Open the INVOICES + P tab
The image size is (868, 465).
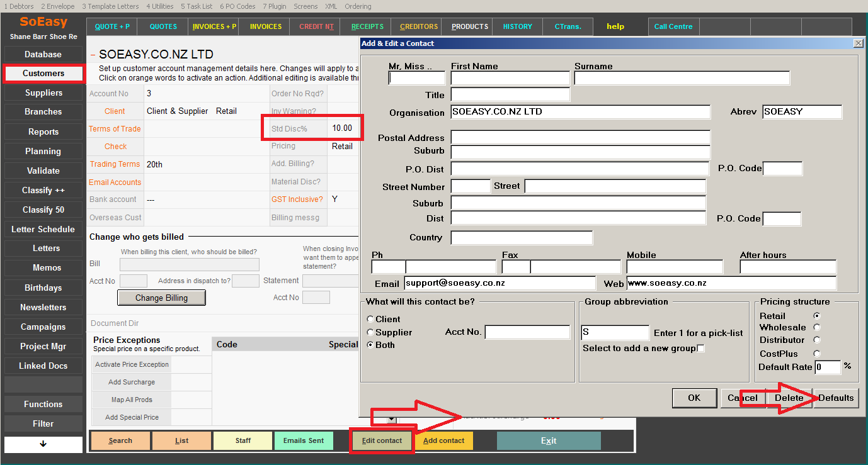(x=214, y=26)
